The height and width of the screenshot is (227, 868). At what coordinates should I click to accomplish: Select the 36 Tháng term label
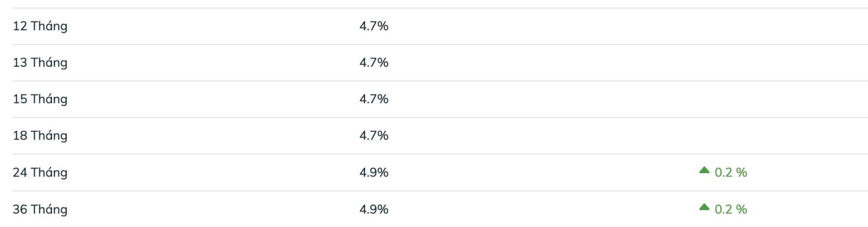point(40,209)
